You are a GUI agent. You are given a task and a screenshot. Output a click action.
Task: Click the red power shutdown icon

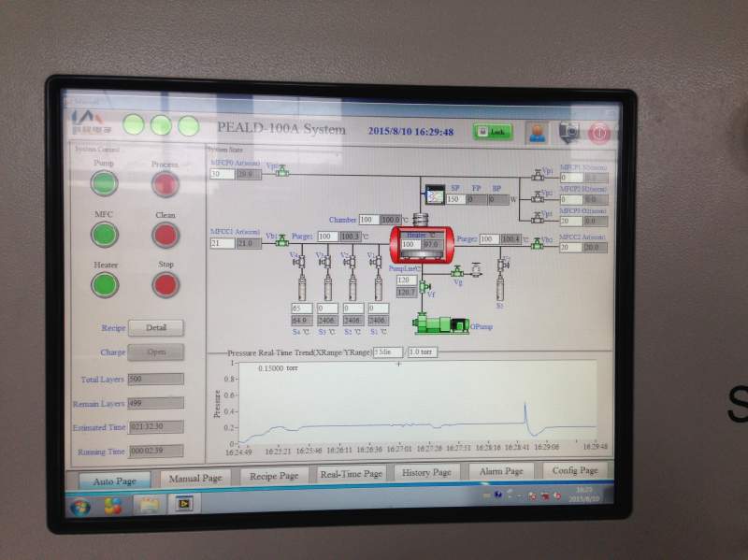point(599,133)
